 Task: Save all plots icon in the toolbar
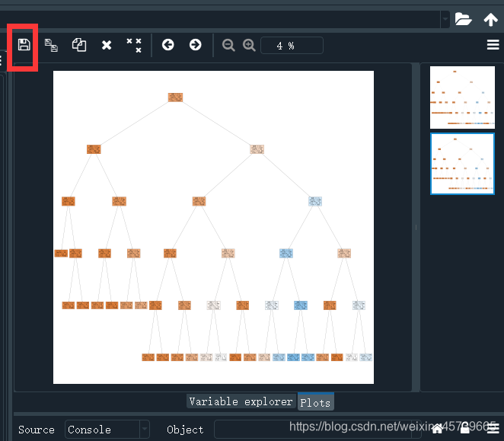pos(51,45)
